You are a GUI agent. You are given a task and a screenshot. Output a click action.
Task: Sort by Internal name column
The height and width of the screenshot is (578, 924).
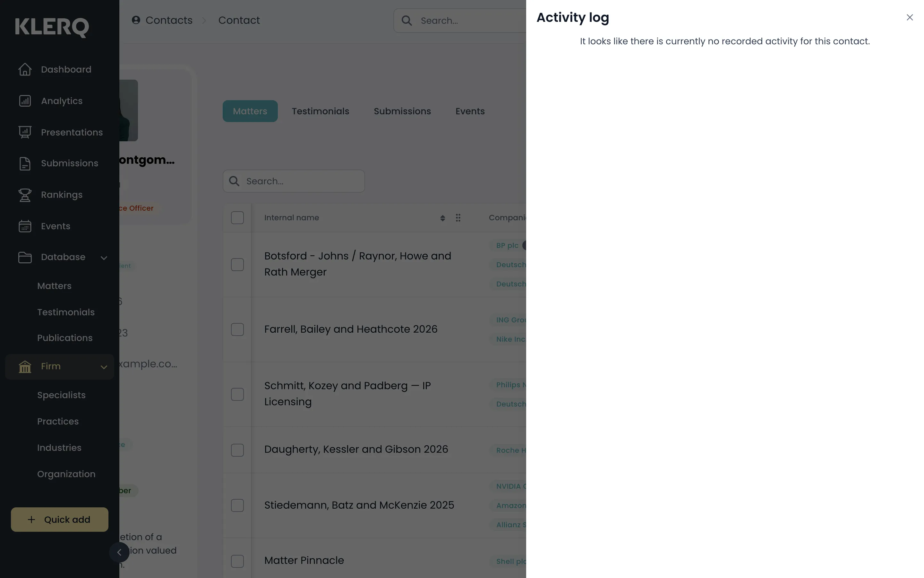pyautogui.click(x=442, y=218)
